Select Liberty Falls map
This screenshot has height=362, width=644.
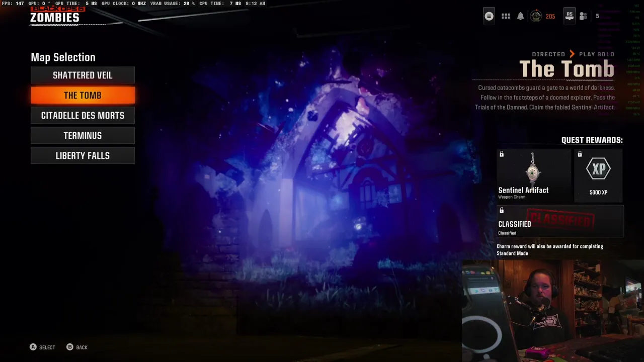[x=83, y=156]
